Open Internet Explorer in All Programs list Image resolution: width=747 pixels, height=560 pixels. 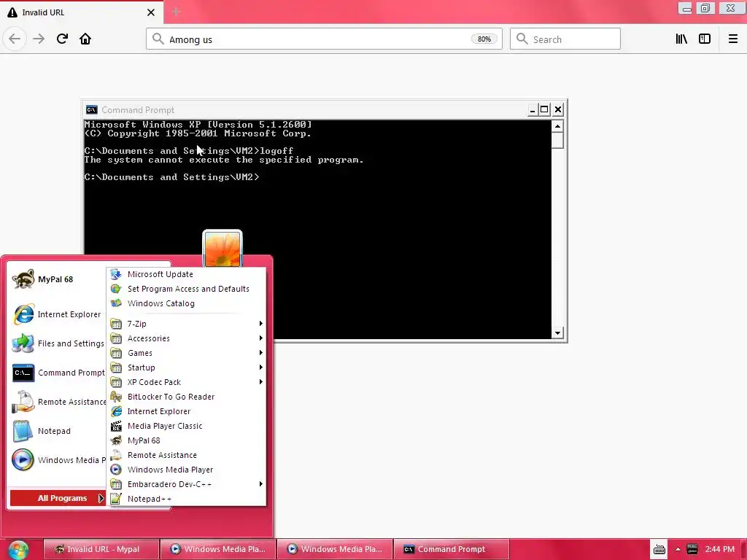click(186, 411)
